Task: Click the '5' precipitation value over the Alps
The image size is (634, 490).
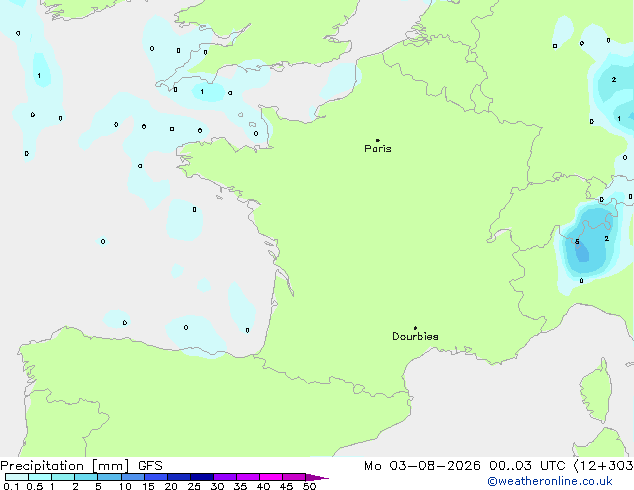Action: 577,242
